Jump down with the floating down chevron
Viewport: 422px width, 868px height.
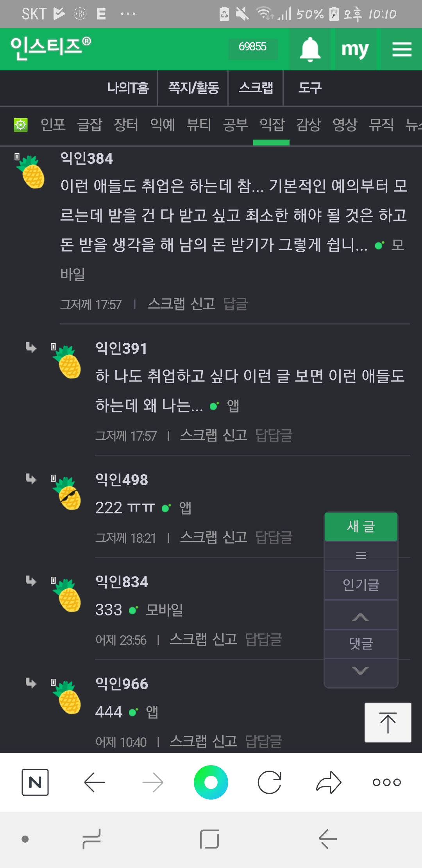click(361, 671)
